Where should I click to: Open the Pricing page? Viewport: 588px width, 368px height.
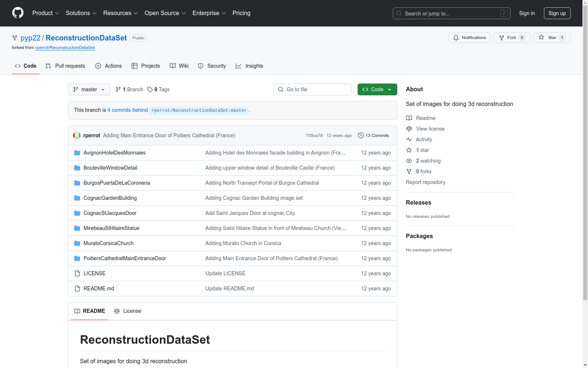tap(241, 13)
